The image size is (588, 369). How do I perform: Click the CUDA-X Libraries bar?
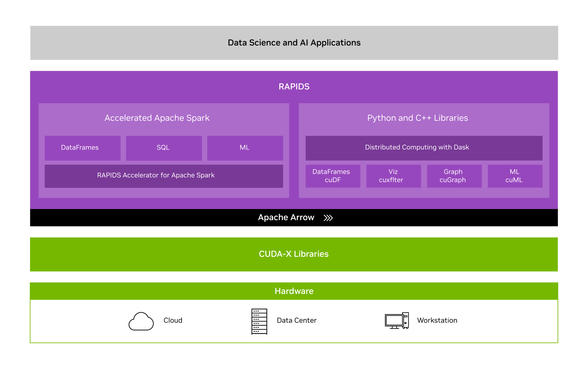(294, 254)
